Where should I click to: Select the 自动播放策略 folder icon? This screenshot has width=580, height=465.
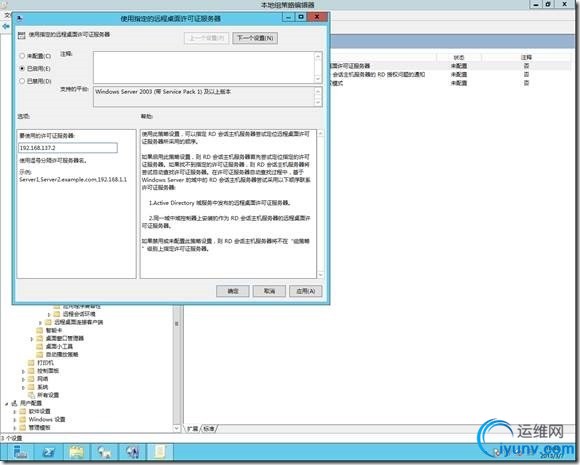(x=40, y=354)
